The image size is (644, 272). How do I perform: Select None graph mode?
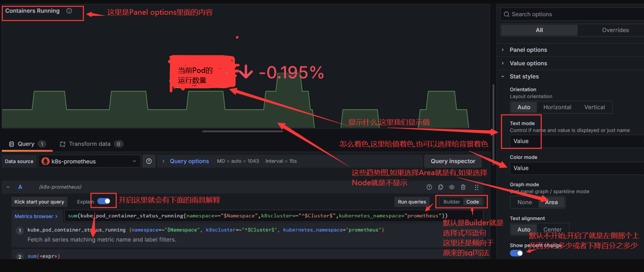(524, 202)
